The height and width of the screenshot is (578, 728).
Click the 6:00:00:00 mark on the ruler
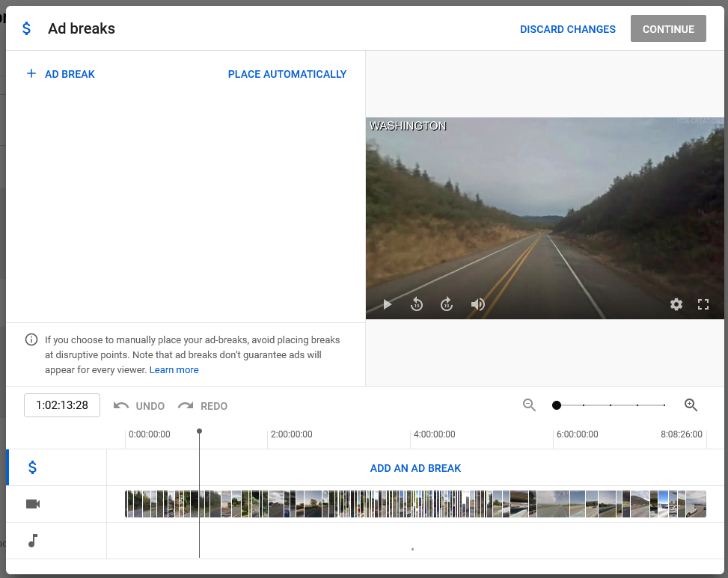coord(577,434)
